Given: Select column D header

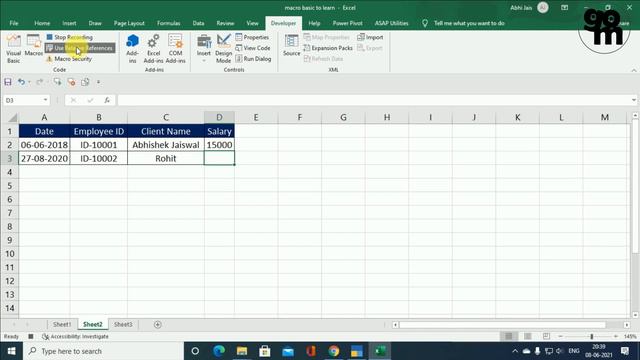Looking at the screenshot, I should tap(219, 118).
